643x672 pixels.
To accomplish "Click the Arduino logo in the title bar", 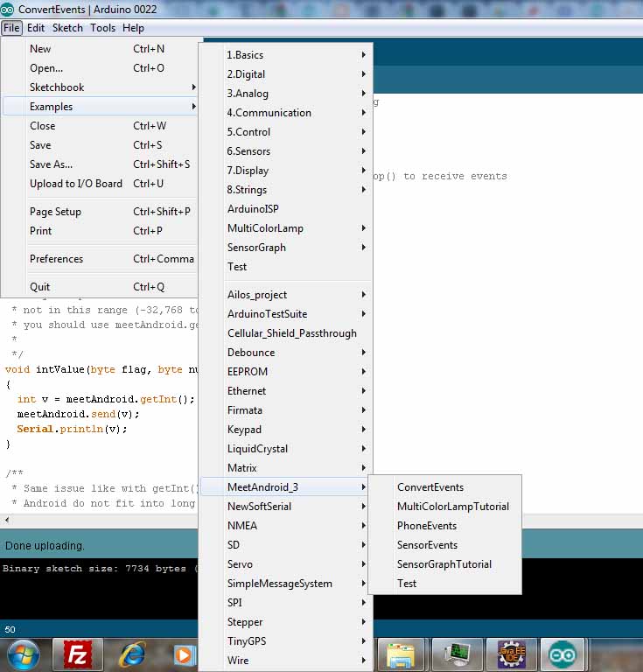I will pos(7,9).
